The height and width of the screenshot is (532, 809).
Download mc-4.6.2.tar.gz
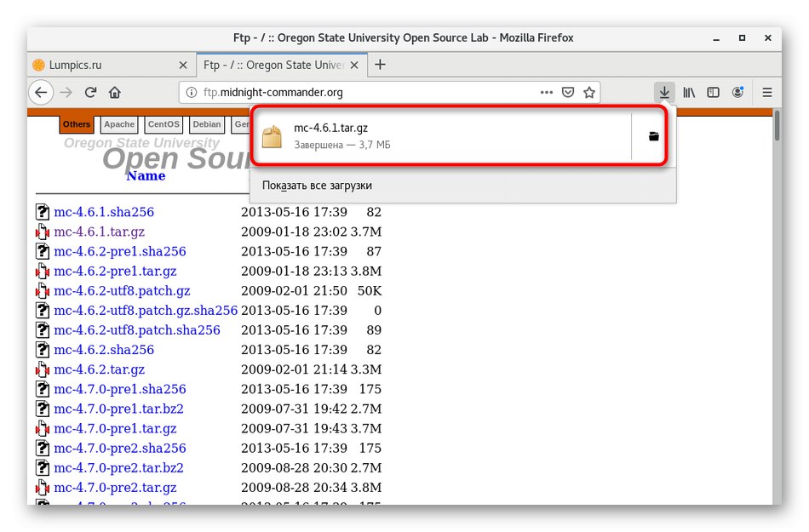99,369
